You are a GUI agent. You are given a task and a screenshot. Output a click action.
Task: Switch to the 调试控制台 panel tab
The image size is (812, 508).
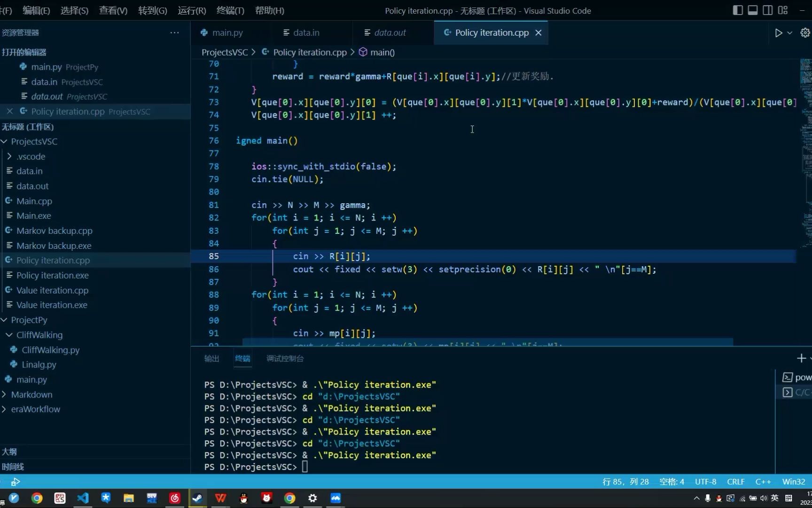285,359
